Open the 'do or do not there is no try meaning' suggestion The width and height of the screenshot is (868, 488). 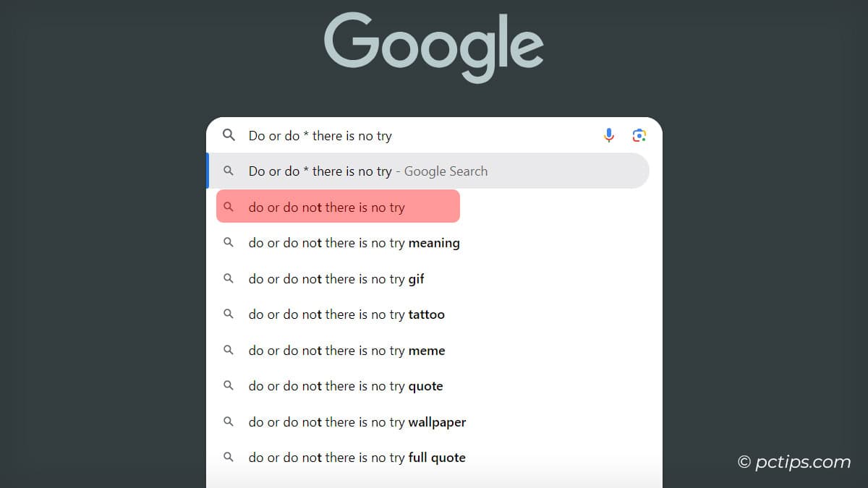point(354,243)
